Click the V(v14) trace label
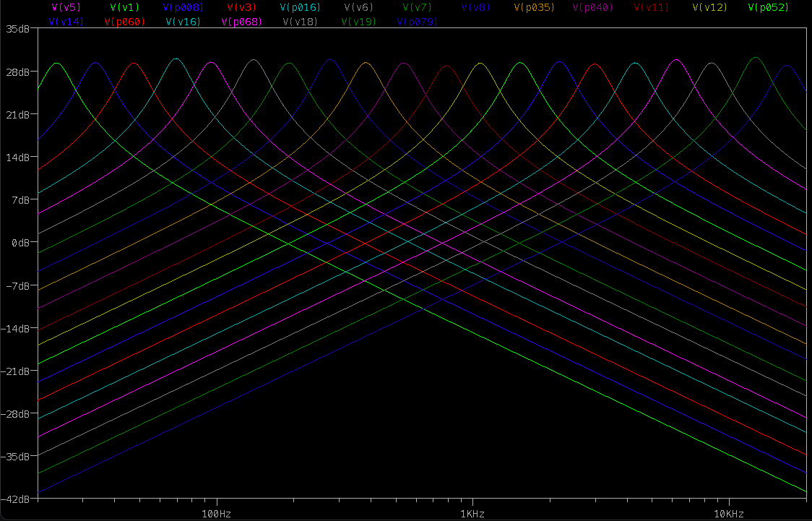This screenshot has height=521, width=812. pos(66,22)
